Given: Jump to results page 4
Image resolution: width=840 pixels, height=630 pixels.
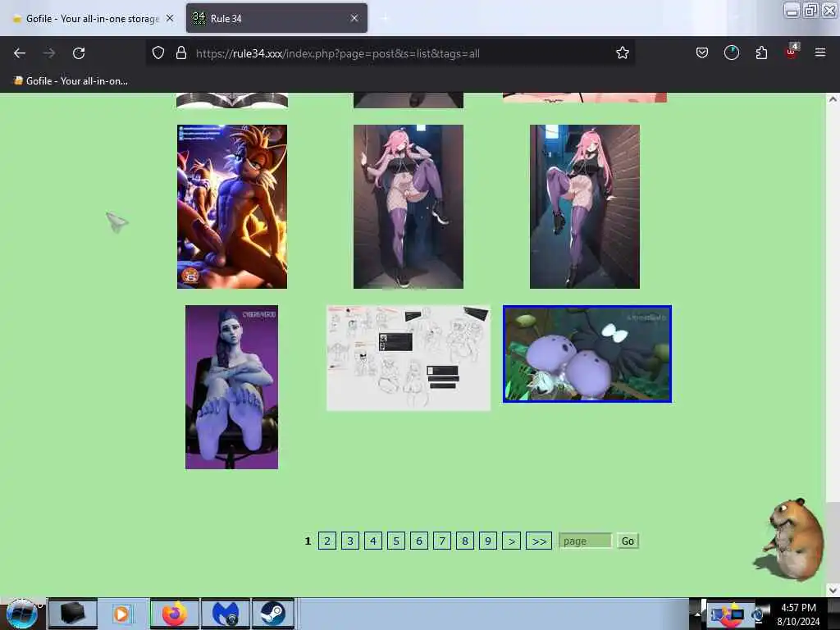Looking at the screenshot, I should pos(373,541).
